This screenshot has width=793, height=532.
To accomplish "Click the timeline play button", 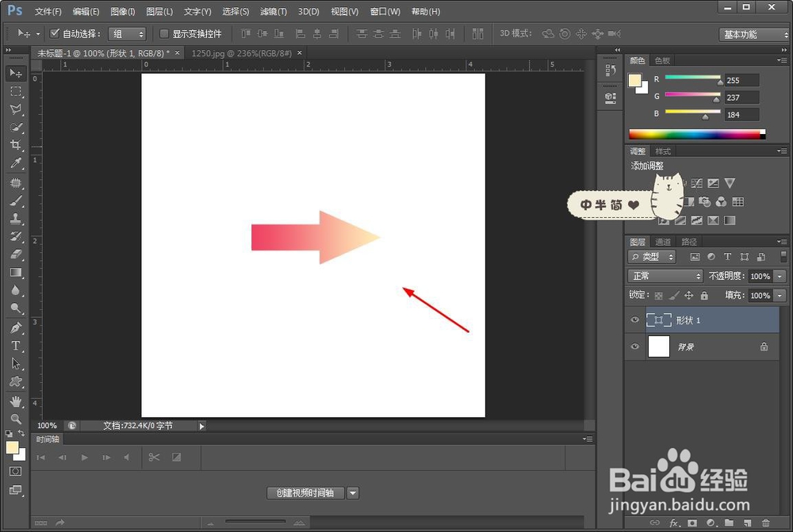I will coord(85,457).
